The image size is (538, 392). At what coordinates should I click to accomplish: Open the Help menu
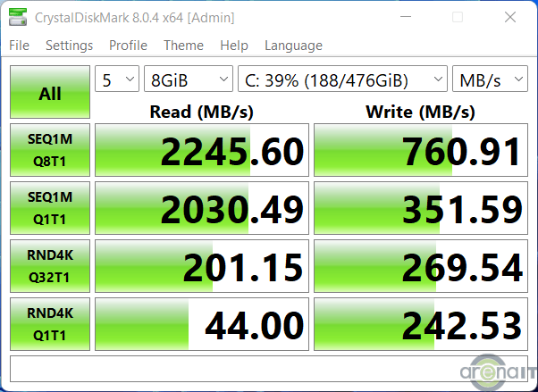point(233,46)
